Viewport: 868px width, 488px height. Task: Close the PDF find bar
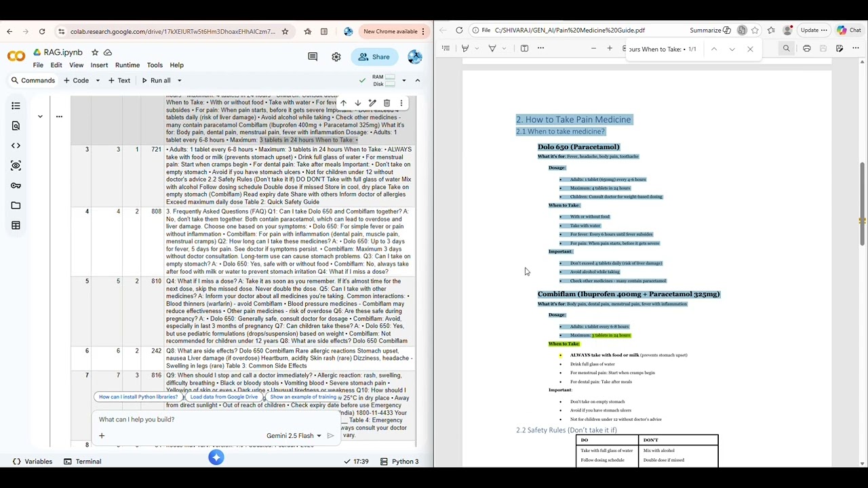tap(750, 49)
